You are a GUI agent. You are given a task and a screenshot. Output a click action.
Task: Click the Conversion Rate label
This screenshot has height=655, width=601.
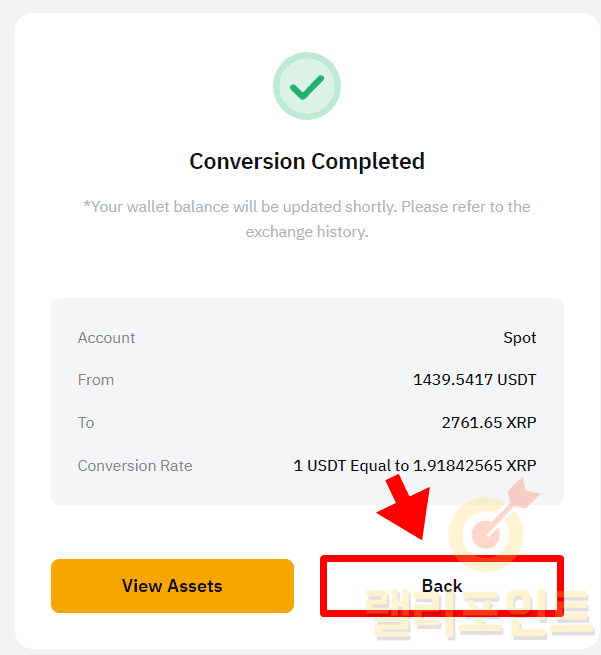135,466
